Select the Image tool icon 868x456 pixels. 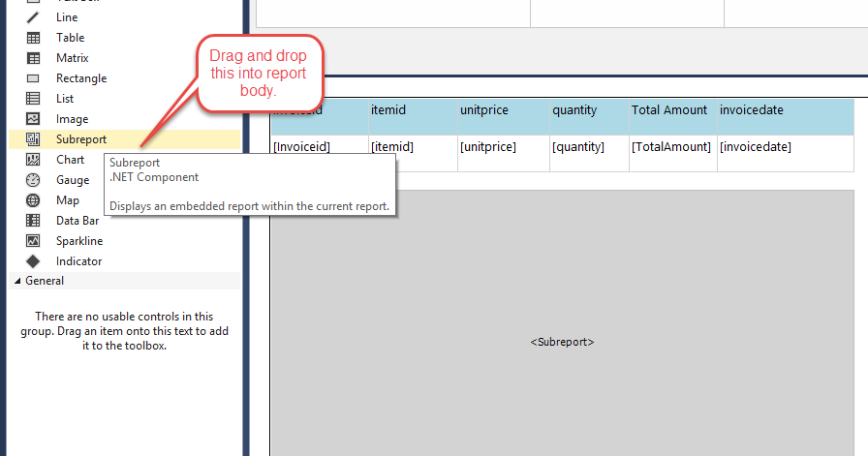(33, 119)
